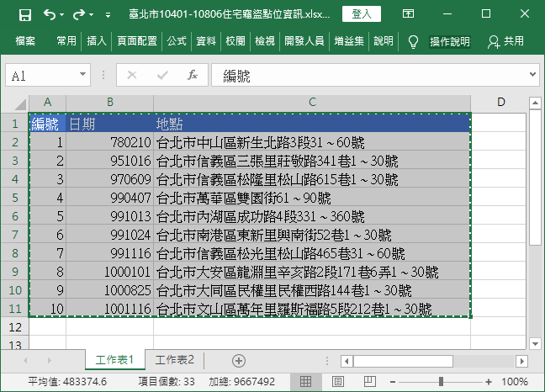Switch to the 檢視 ribbon tab
The width and height of the screenshot is (545, 392).
click(x=265, y=41)
